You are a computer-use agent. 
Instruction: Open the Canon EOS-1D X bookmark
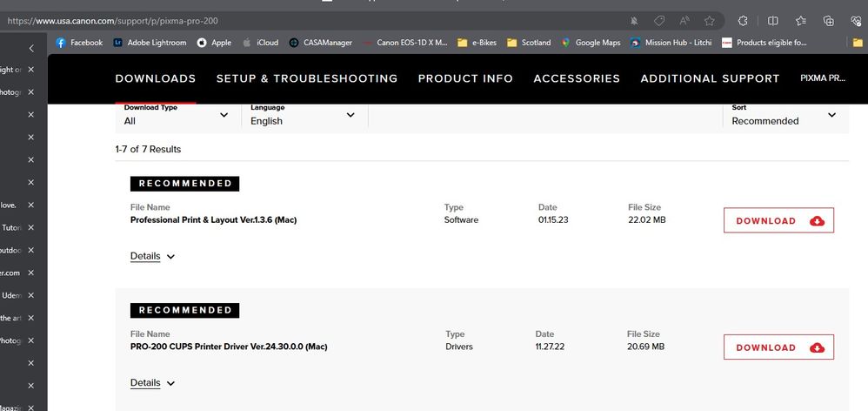[x=405, y=42]
